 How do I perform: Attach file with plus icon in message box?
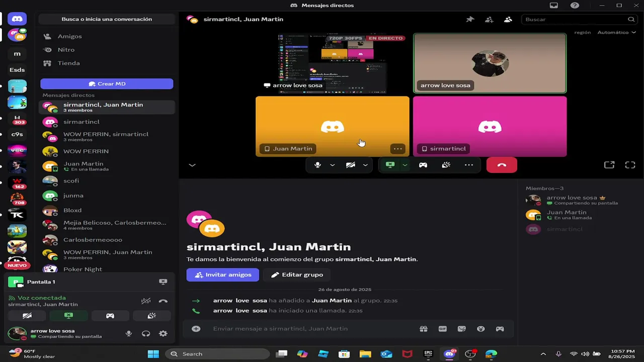pyautogui.click(x=196, y=329)
